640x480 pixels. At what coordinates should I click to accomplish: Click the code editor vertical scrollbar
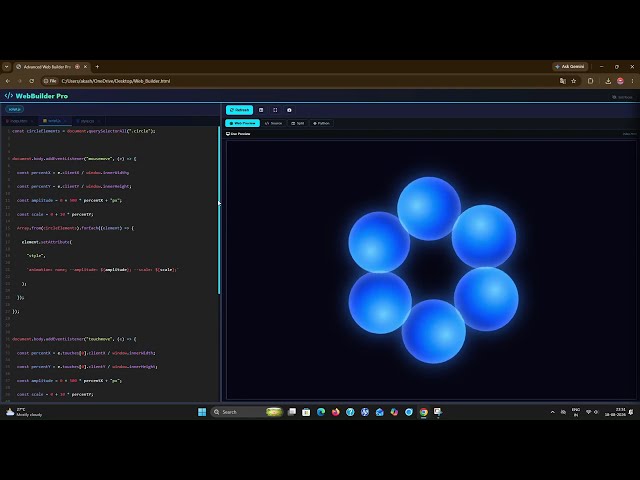click(219, 210)
